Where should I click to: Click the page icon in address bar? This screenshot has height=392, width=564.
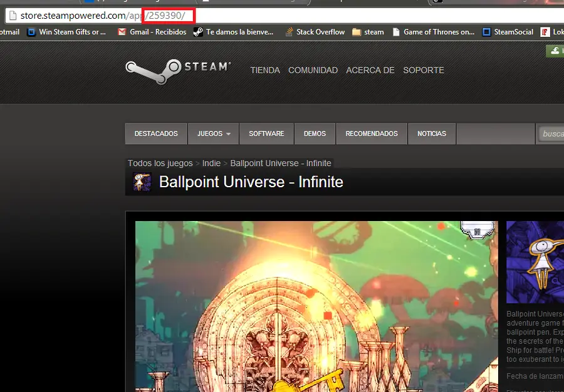click(13, 16)
